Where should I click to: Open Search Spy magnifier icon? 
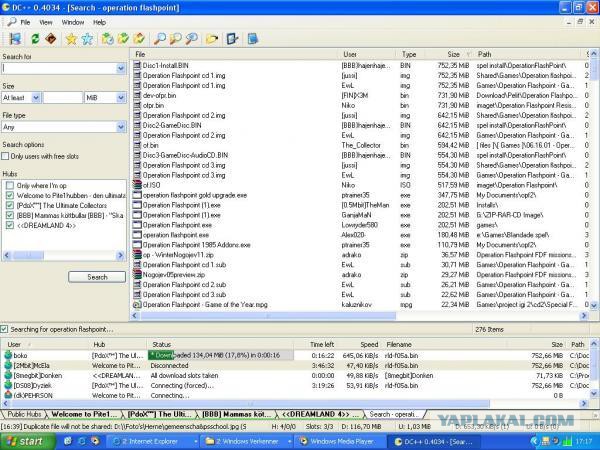(191, 39)
